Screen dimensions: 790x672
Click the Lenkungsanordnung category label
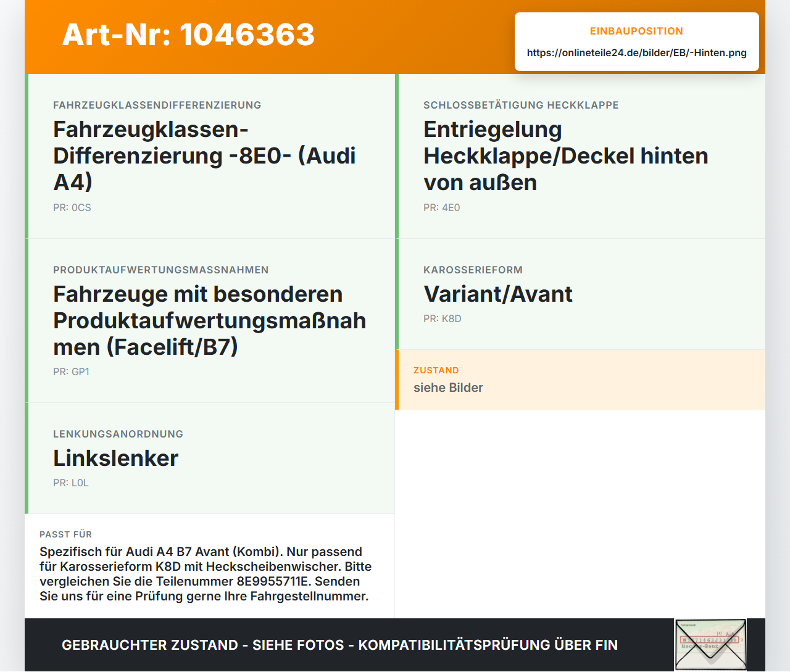point(118,434)
